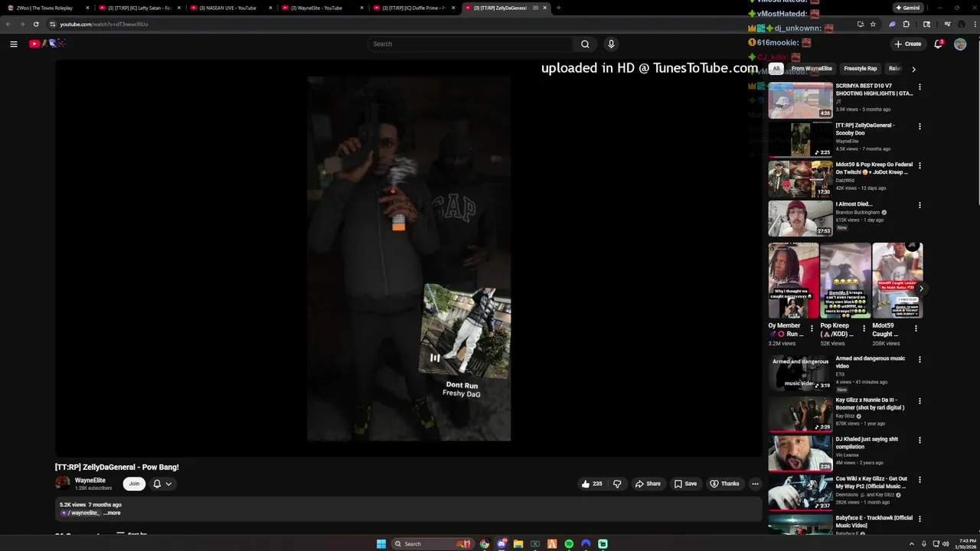Select the All filter chip
The width and height of the screenshot is (980, 551).
[776, 69]
